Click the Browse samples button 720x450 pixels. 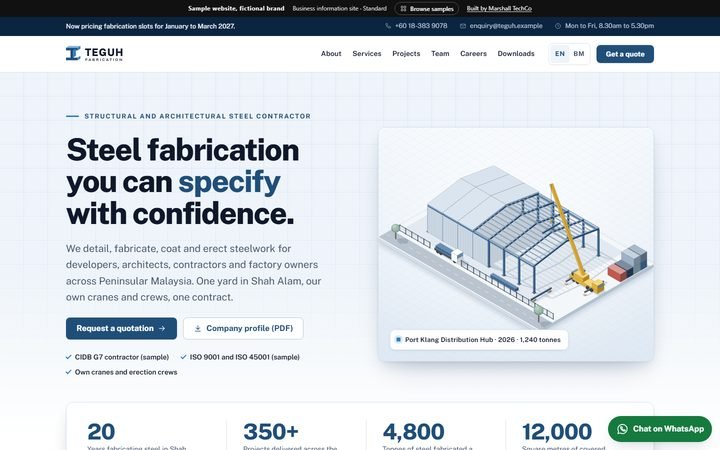click(x=427, y=9)
